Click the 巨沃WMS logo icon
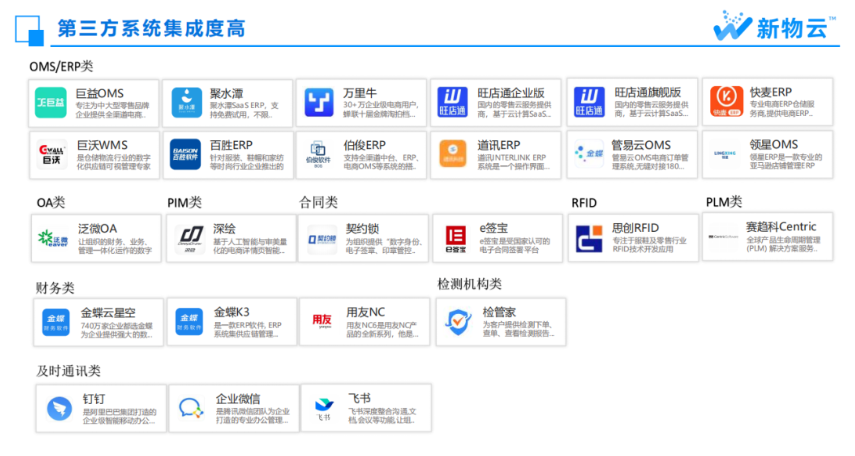 (52, 154)
